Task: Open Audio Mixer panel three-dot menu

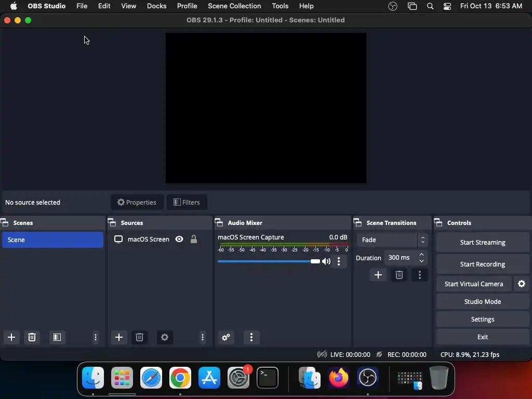Action: tap(251, 337)
